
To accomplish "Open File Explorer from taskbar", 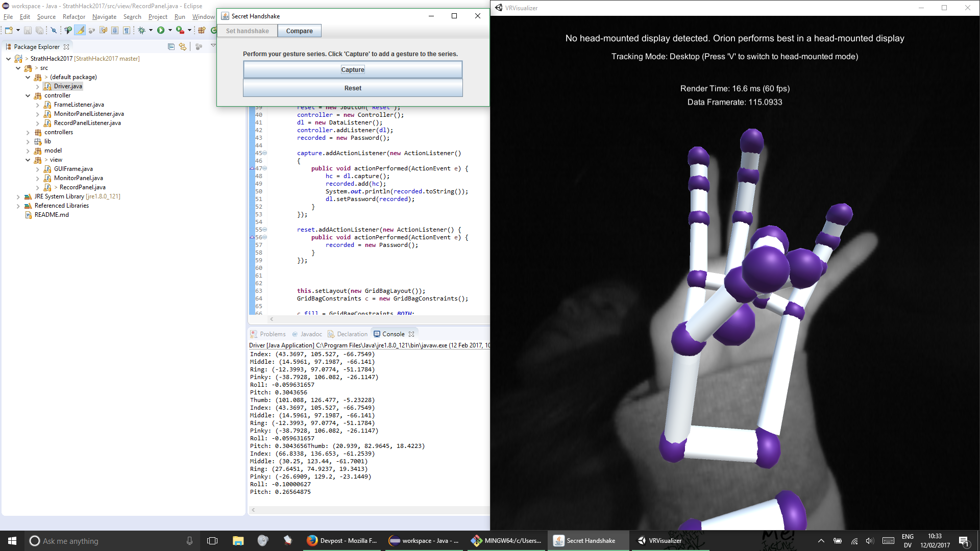I will tap(238, 541).
